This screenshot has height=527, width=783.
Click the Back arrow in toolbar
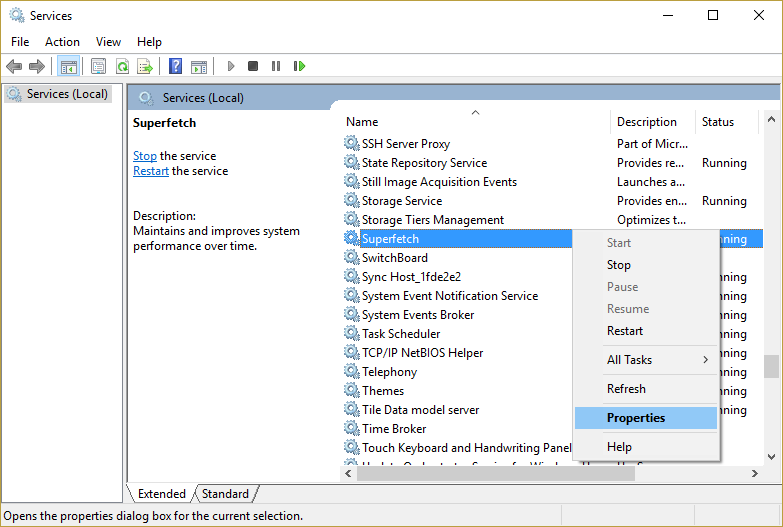coord(14,66)
